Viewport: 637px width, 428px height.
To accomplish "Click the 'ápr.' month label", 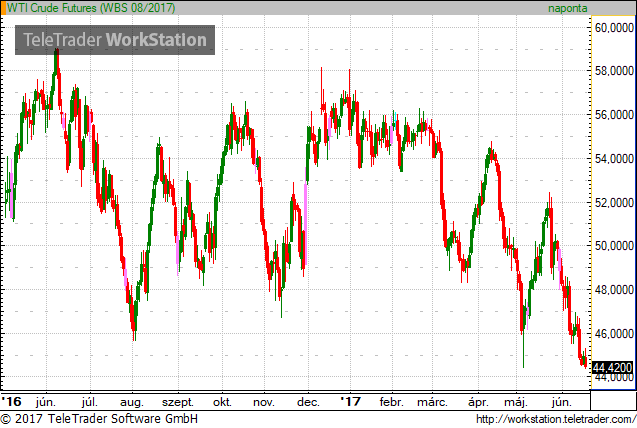I will [478, 402].
